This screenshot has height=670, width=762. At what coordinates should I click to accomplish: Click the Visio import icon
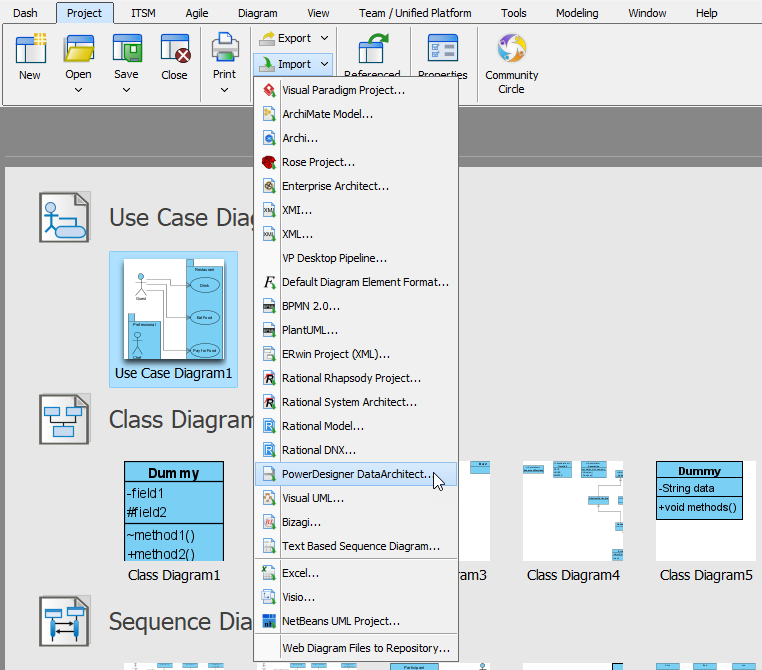click(x=269, y=597)
